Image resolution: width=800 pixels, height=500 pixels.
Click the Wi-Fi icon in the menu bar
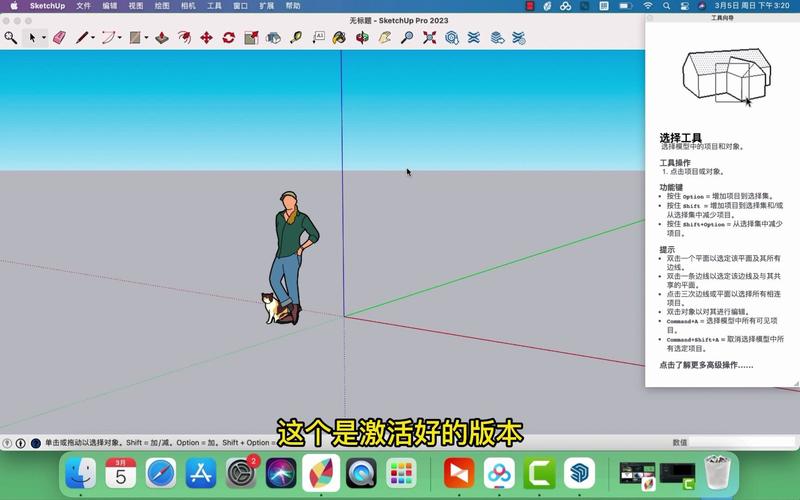[x=647, y=6]
